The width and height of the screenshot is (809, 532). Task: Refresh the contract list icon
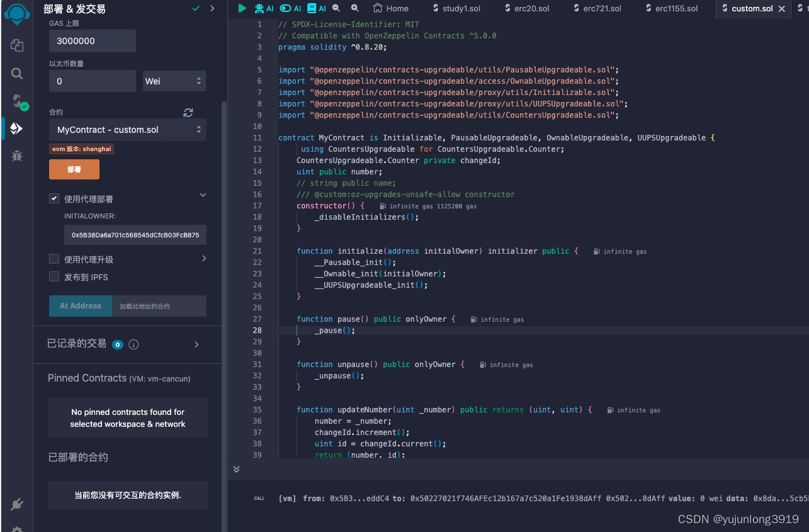[188, 113]
